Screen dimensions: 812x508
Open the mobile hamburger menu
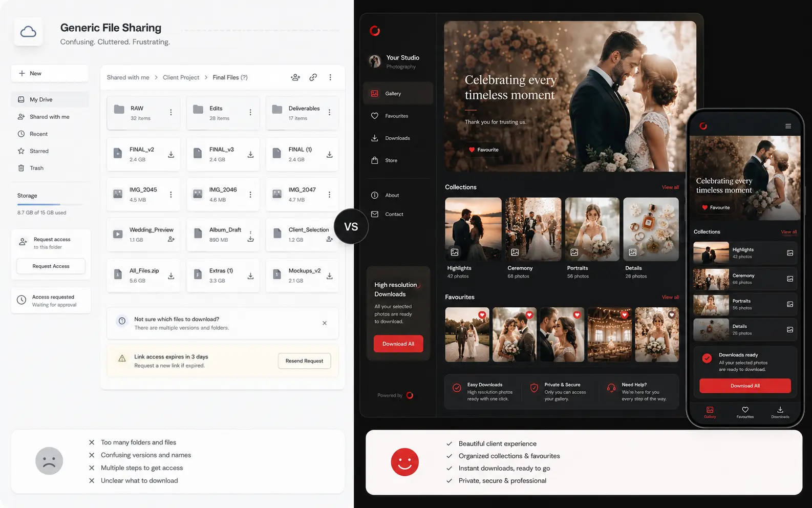click(788, 126)
